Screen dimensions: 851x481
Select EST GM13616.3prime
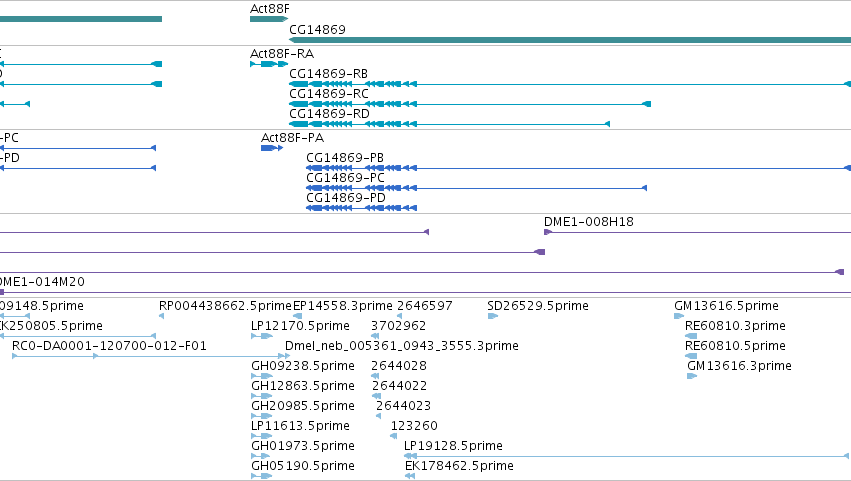click(739, 366)
